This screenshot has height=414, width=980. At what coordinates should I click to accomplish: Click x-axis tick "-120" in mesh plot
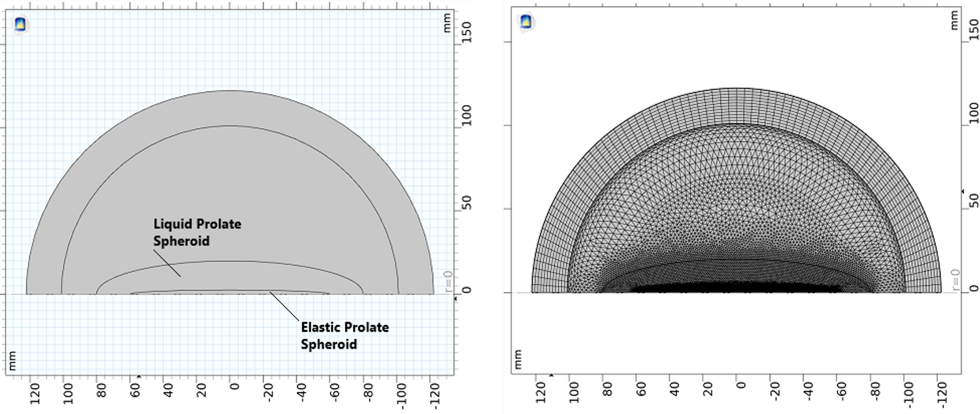click(943, 394)
